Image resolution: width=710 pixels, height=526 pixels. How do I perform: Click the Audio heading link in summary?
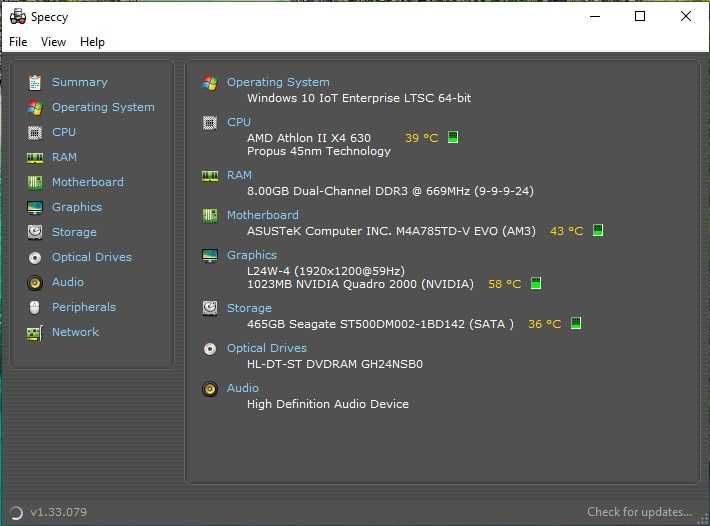click(243, 388)
